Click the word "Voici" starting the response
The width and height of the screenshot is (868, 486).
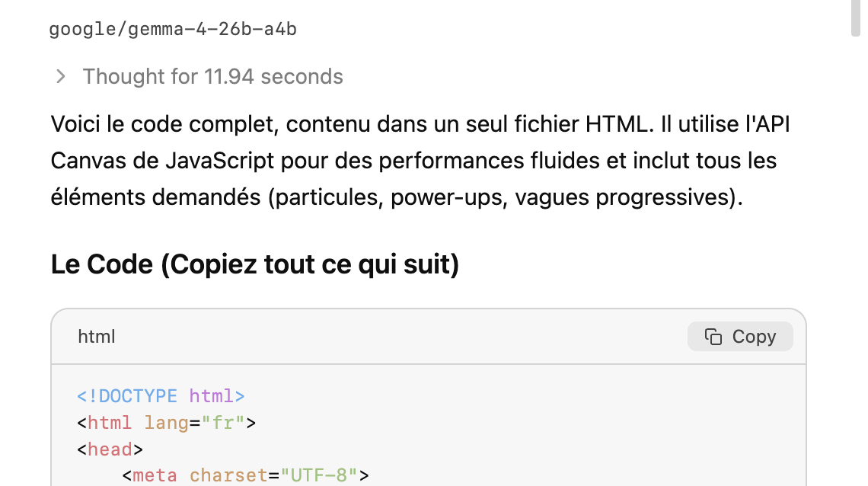pos(74,124)
